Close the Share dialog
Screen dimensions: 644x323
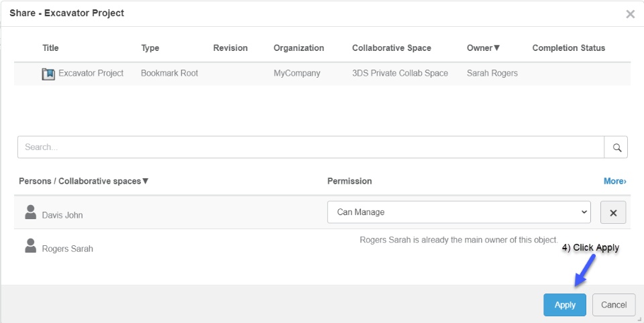tap(630, 14)
